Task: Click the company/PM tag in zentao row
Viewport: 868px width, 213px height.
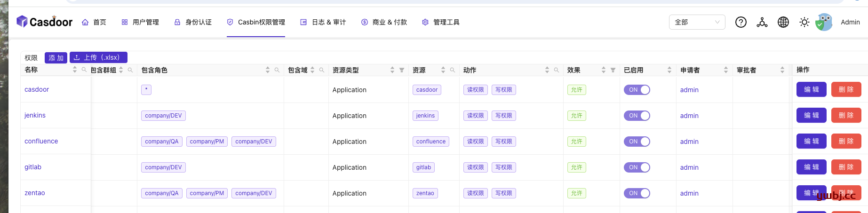Action: click(207, 193)
